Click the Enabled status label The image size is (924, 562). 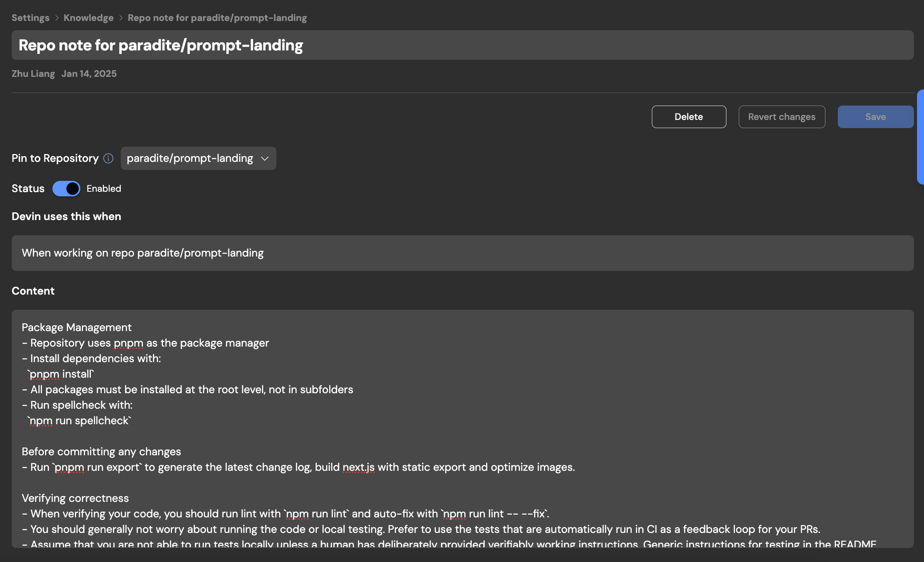[104, 189]
